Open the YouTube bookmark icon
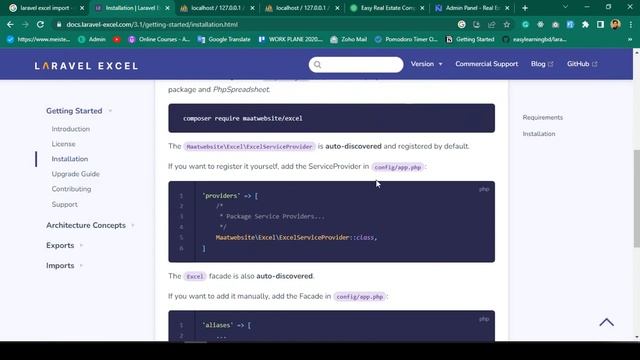Viewport: 640px width, 360px height. (117, 40)
